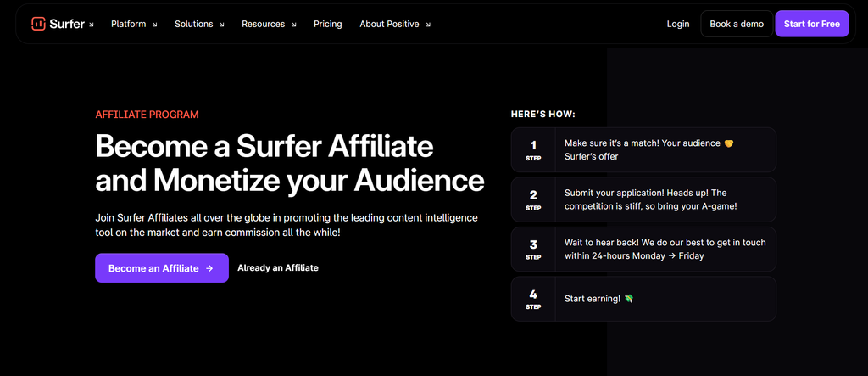Image resolution: width=868 pixels, height=376 pixels.
Task: Click the money emoji next to Start earning
Action: [629, 299]
